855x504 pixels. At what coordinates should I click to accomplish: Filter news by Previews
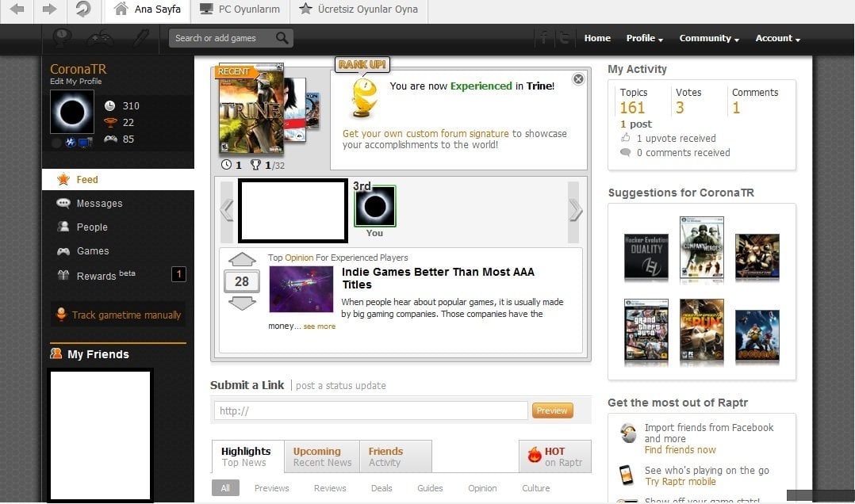[271, 488]
